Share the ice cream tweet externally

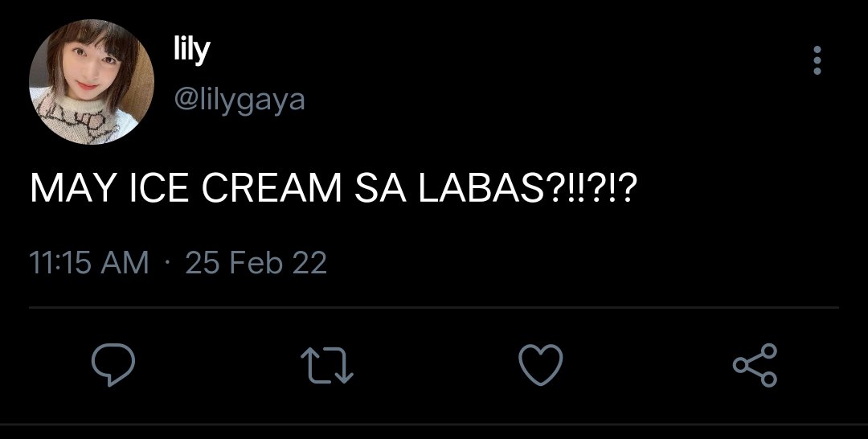755,364
